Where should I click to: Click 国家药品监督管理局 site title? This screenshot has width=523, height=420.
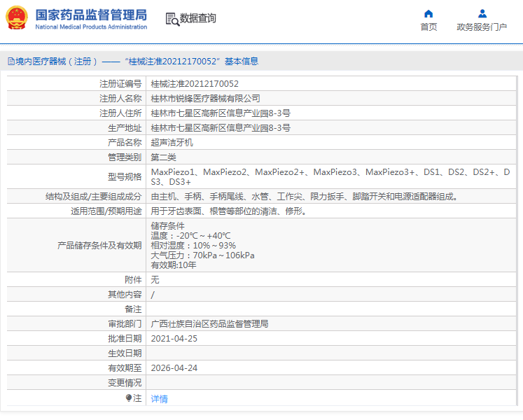[x=91, y=15]
